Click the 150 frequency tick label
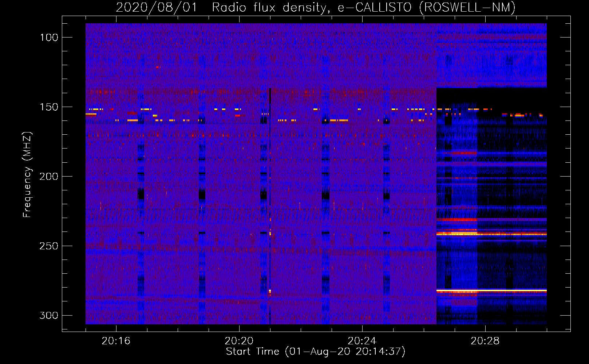The image size is (589, 364). pyautogui.click(x=49, y=107)
